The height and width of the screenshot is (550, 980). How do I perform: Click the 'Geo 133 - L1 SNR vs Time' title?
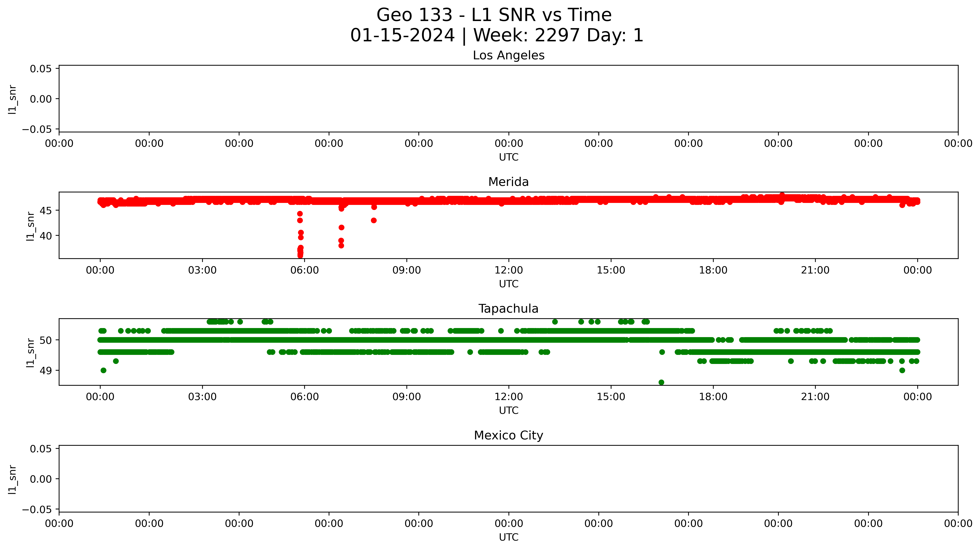click(x=494, y=15)
